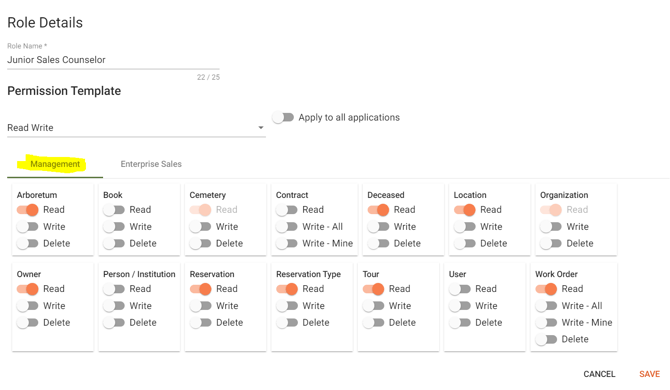Image resolution: width=670 pixels, height=390 pixels.
Task: Turn on Work Order Write - Mine
Action: click(546, 323)
